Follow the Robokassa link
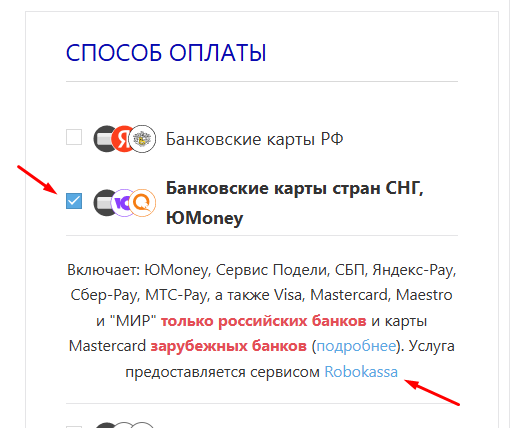 coord(361,372)
